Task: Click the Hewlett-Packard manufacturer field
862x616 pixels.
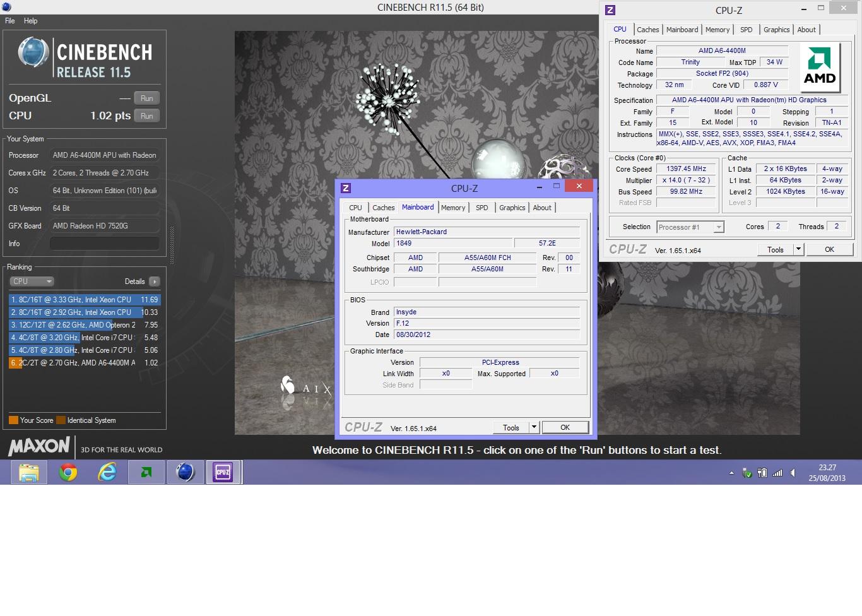Action: click(487, 232)
